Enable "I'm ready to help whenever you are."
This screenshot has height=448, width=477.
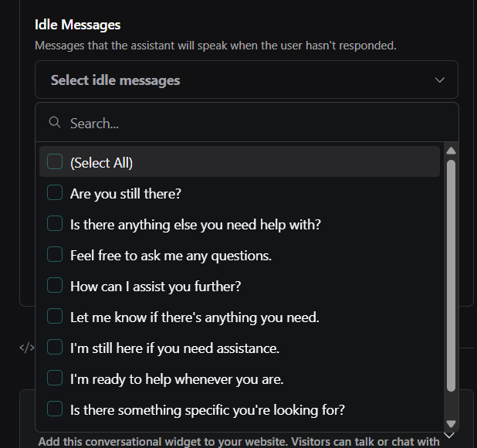click(55, 378)
